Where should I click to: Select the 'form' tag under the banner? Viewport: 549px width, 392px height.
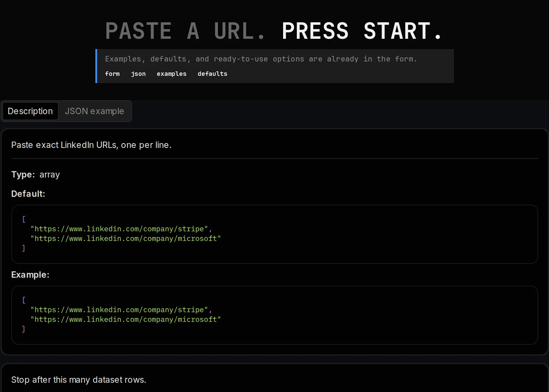112,74
